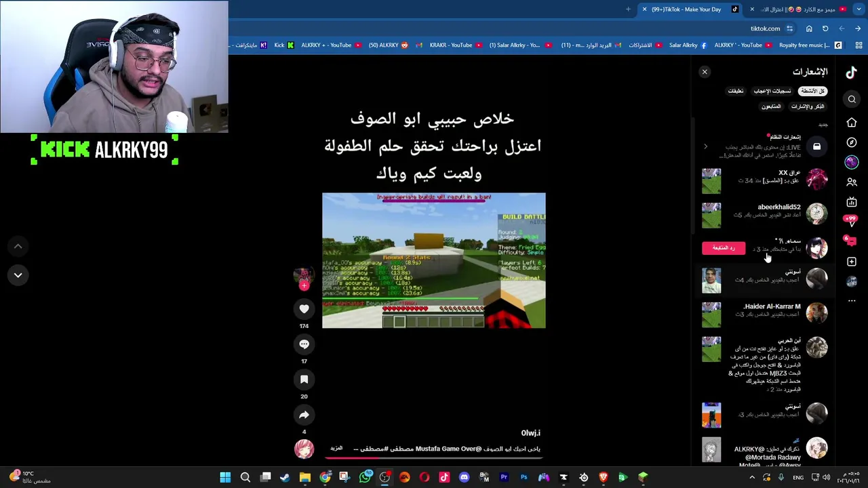Open the man photo thumbnail in notifications
The image size is (868, 488).
click(711, 281)
